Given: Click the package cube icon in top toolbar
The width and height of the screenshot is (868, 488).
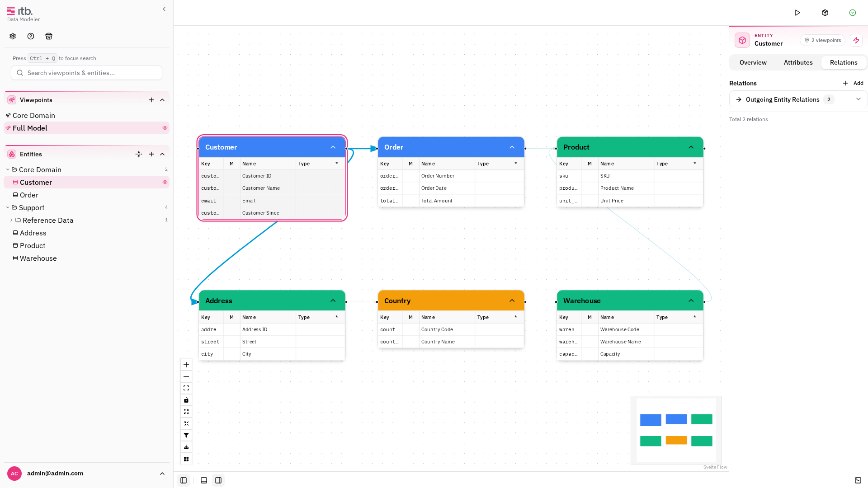Looking at the screenshot, I should click(825, 13).
